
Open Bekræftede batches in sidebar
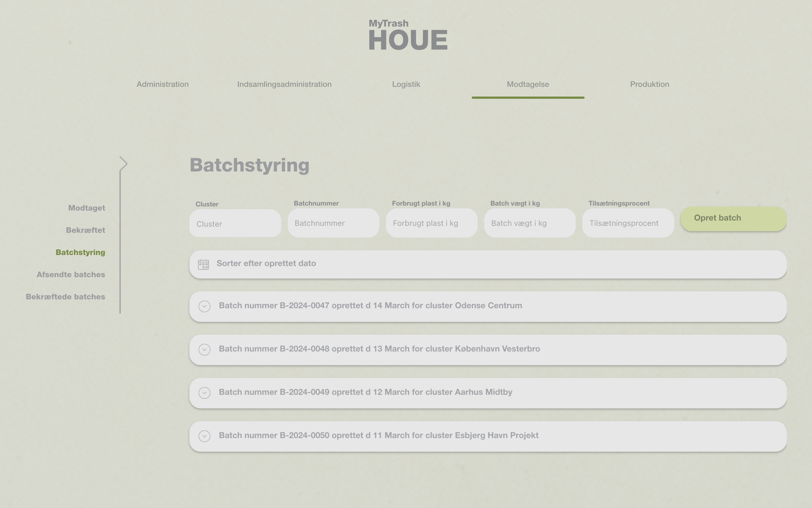(65, 297)
